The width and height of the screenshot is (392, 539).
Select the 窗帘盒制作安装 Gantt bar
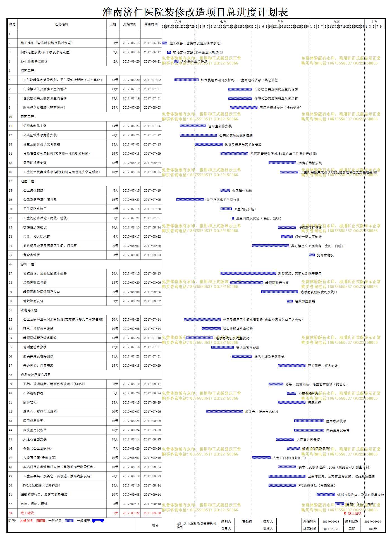click(193, 126)
